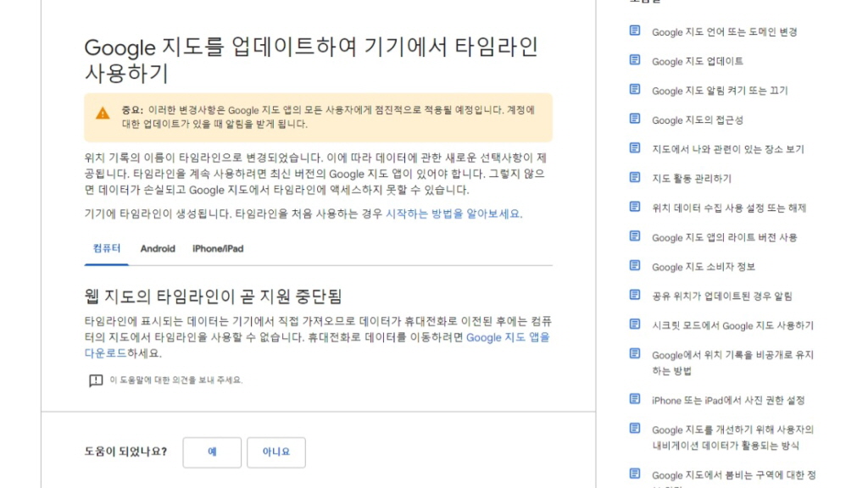
Task: Open 위치 데이터 수집 사용 설정 또는 해제
Action: tap(729, 208)
